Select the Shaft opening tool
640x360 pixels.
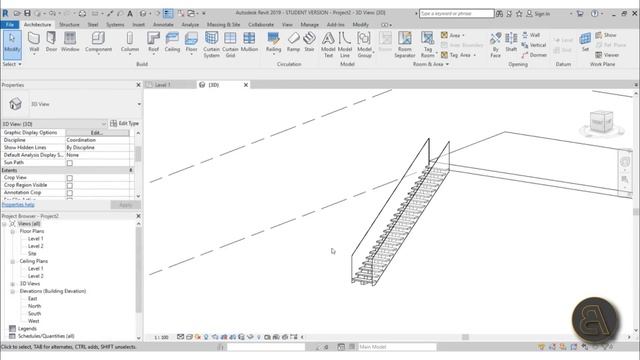(511, 42)
